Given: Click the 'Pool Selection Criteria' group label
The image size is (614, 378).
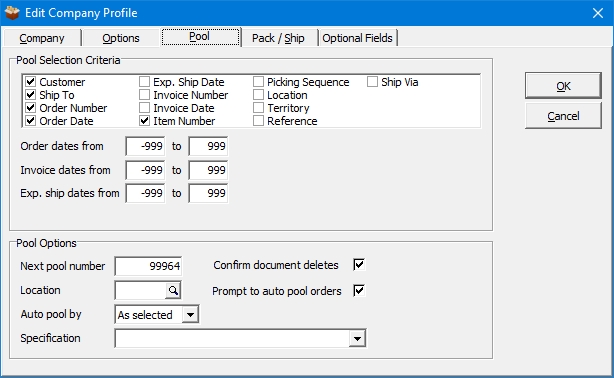Looking at the screenshot, I should pyautogui.click(x=68, y=60).
